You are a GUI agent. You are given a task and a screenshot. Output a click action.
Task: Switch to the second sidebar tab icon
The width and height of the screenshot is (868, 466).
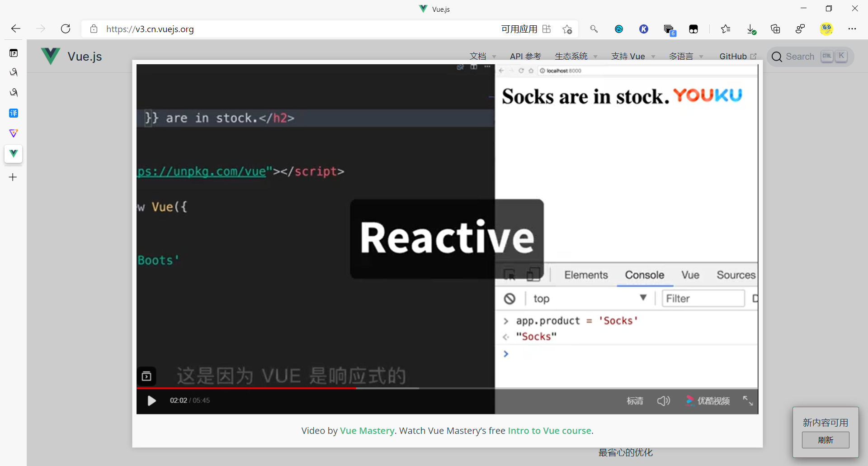[x=14, y=72]
